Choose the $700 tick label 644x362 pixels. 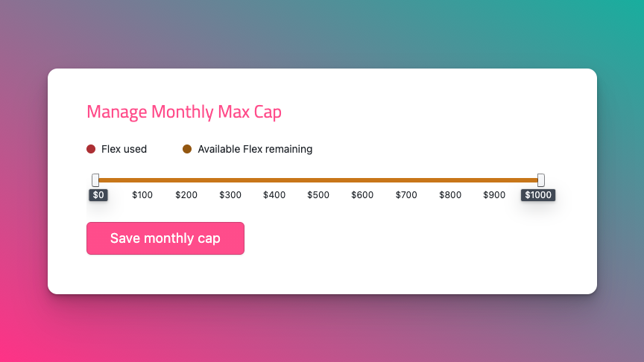tap(405, 195)
